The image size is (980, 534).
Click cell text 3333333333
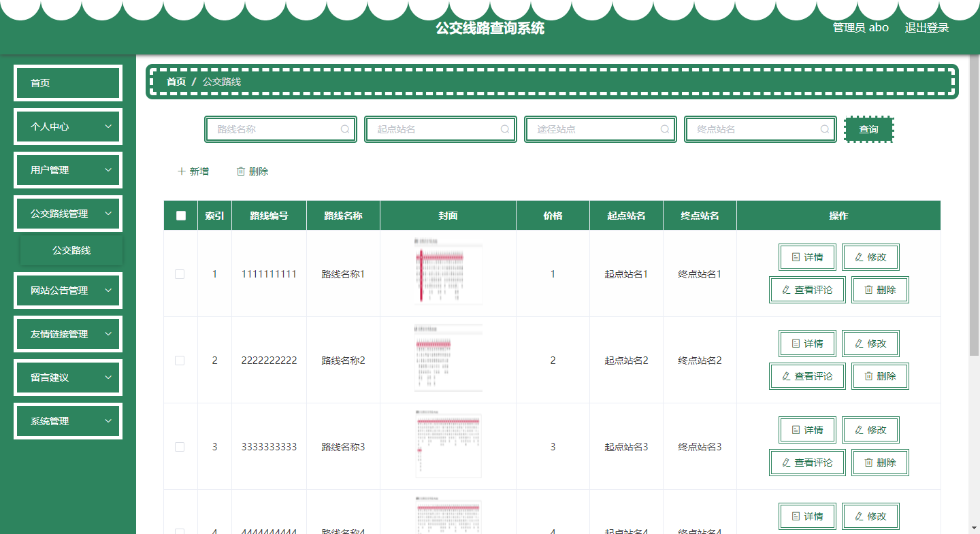click(x=269, y=447)
